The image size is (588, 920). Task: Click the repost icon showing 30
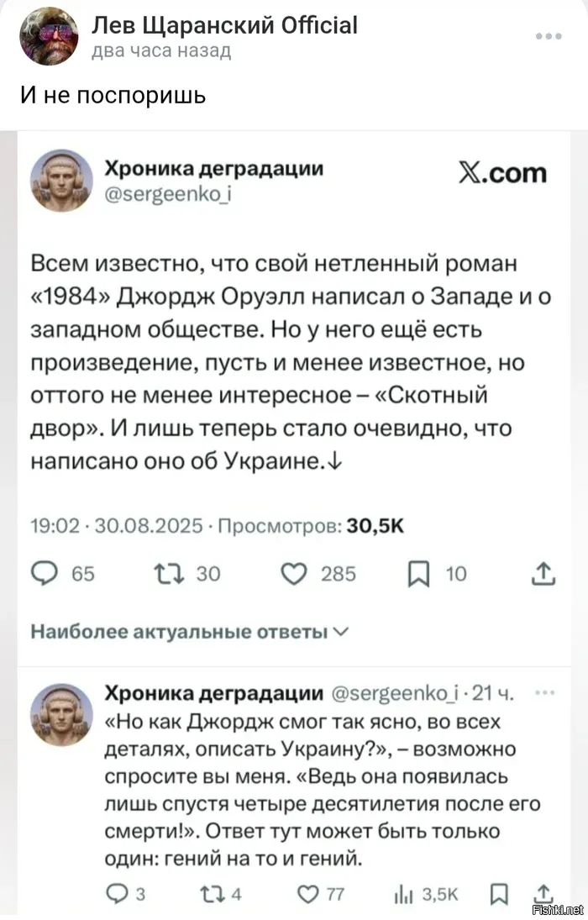click(x=169, y=573)
